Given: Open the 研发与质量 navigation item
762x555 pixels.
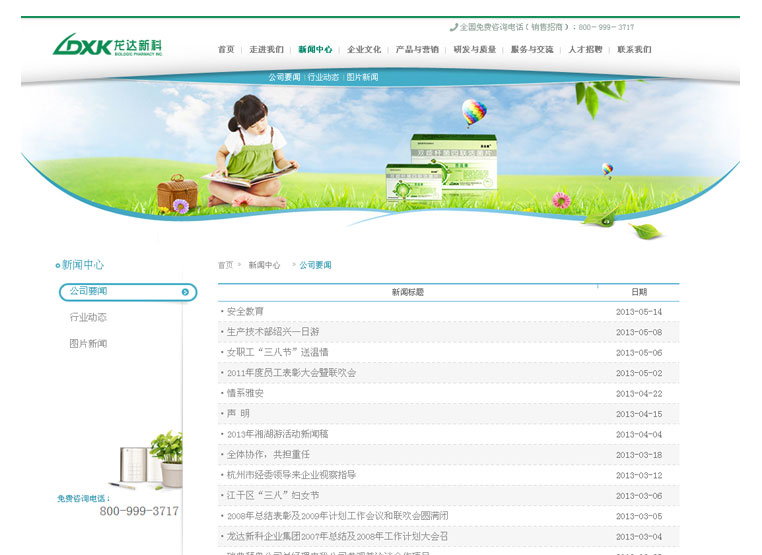Looking at the screenshot, I should (x=474, y=49).
